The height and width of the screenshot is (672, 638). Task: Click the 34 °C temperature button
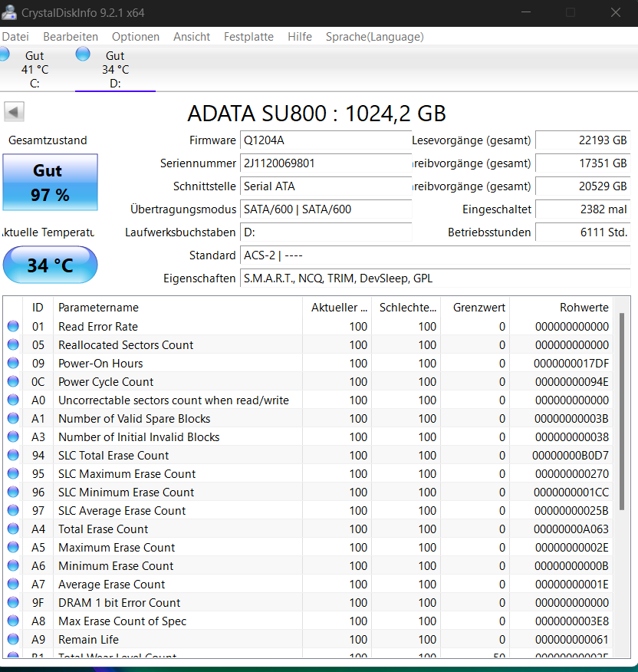(x=50, y=265)
